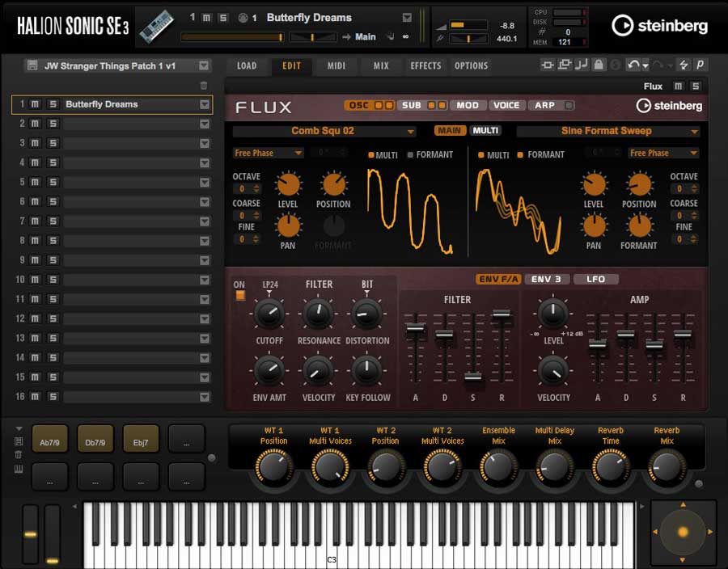Image resolution: width=728 pixels, height=569 pixels.
Task: Open slot 1 program load dropdown
Action: [205, 104]
